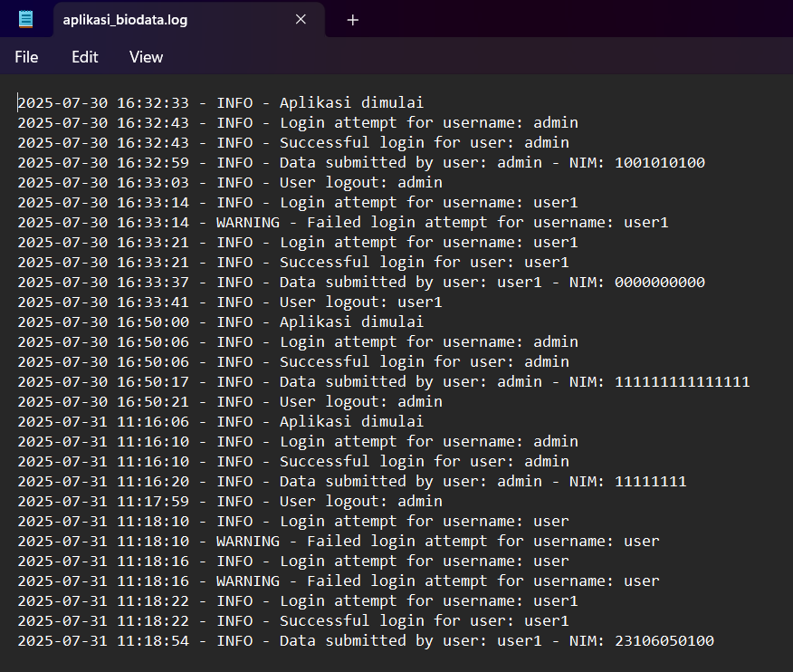Click 'User logout: user1' at 16:33:41

360,302
